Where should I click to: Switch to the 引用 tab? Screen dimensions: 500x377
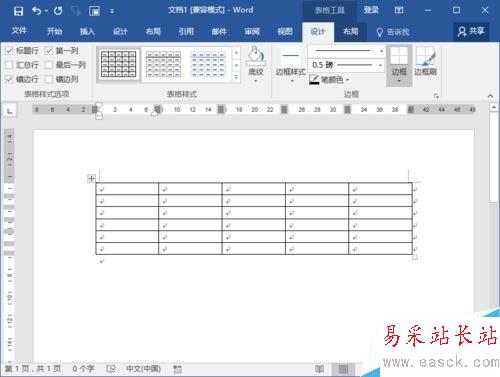pyautogui.click(x=186, y=31)
